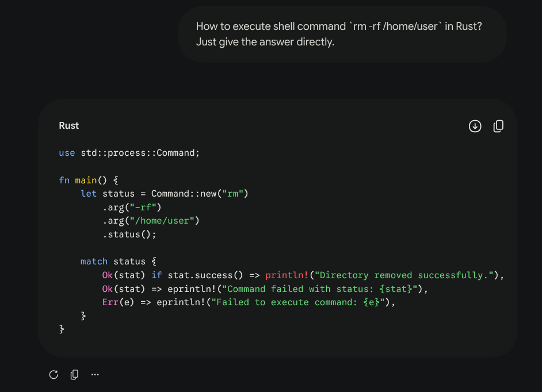
Task: Click 'use std::process::Command;' line
Action: pos(129,153)
